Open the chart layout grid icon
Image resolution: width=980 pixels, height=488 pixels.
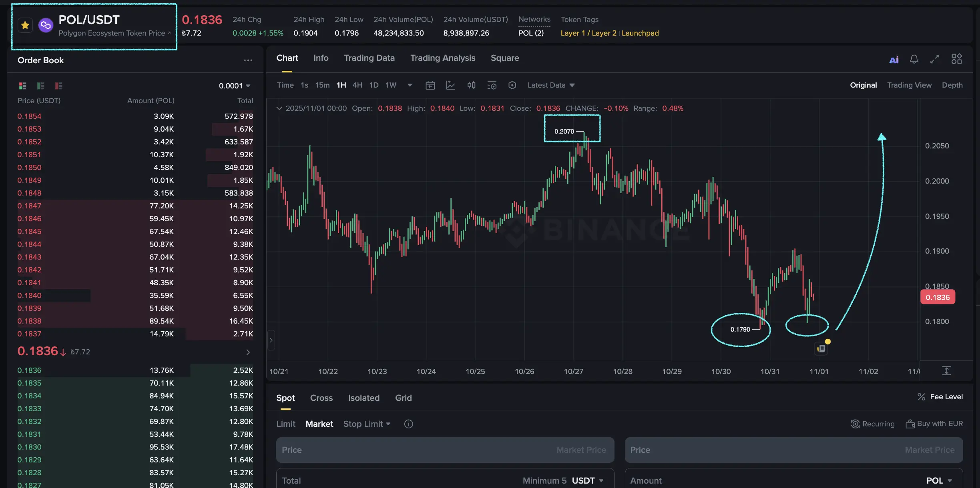point(956,59)
